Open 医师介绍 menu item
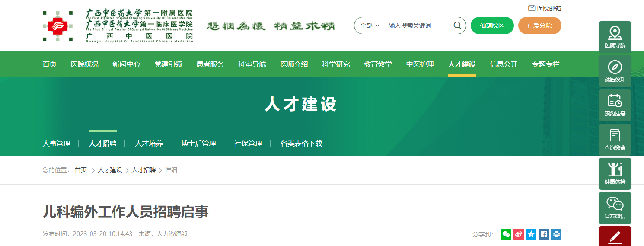 point(294,64)
